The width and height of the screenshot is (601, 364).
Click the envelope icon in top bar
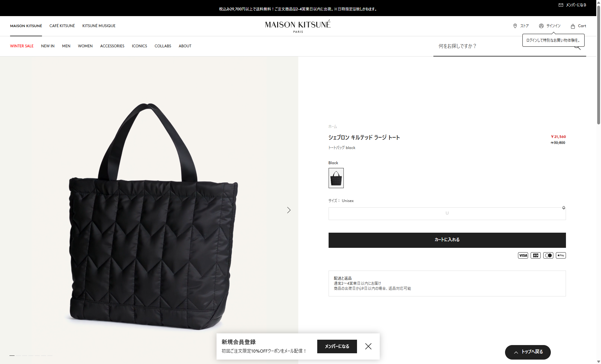click(x=561, y=5)
